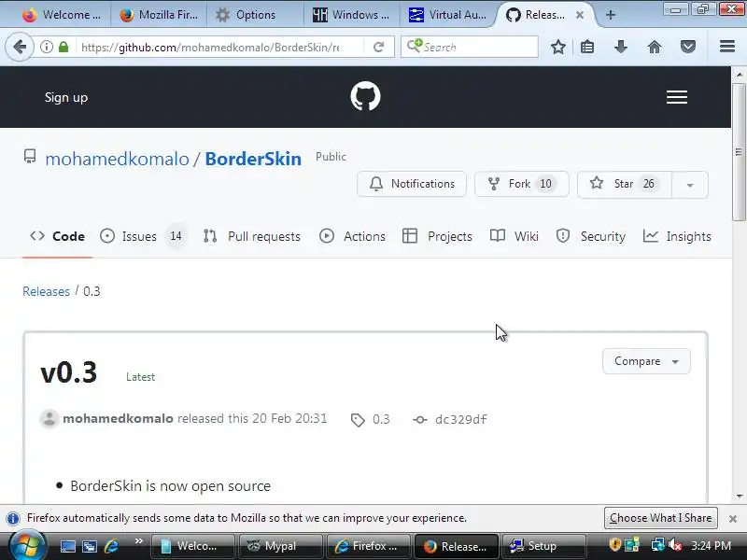Show bookmarks list icon in toolbar
The height and width of the screenshot is (560, 747).
click(587, 48)
